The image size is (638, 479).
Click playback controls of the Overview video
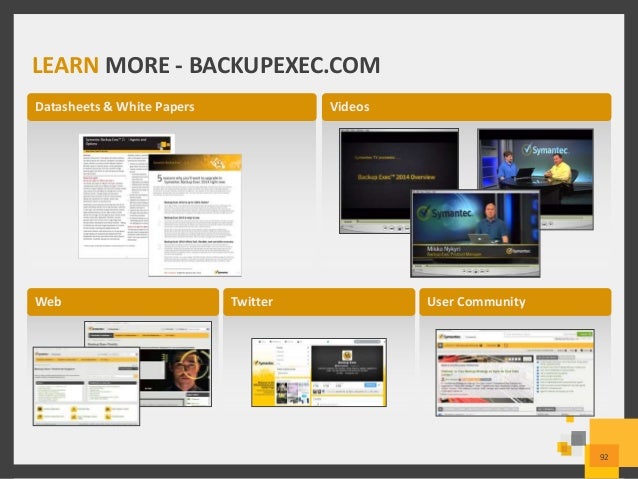coord(397,228)
